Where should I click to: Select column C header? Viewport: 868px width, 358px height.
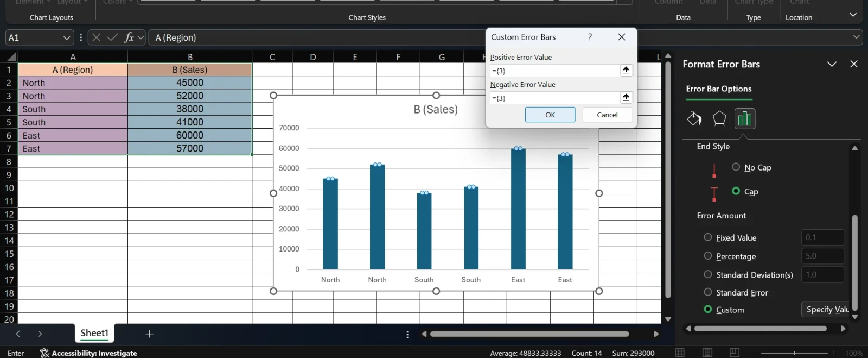tap(272, 56)
